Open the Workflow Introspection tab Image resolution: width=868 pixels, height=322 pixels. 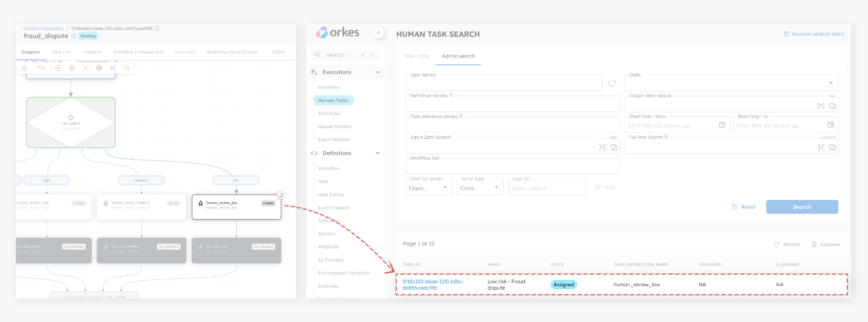[x=138, y=52]
